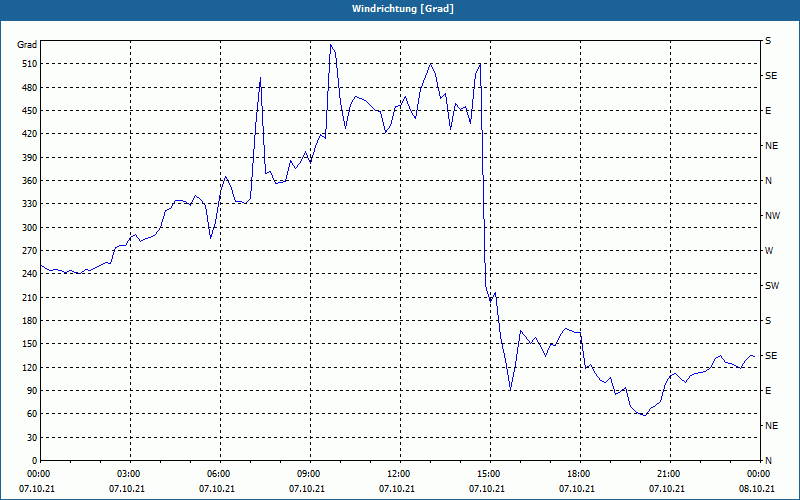Pick the 30 label on the left axis
This screenshot has height=500, width=800.
32,437
